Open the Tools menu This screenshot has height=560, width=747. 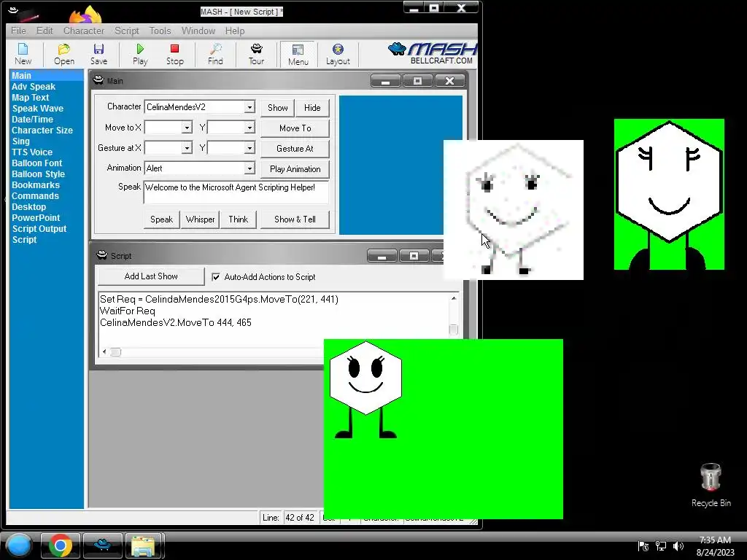pos(160,31)
